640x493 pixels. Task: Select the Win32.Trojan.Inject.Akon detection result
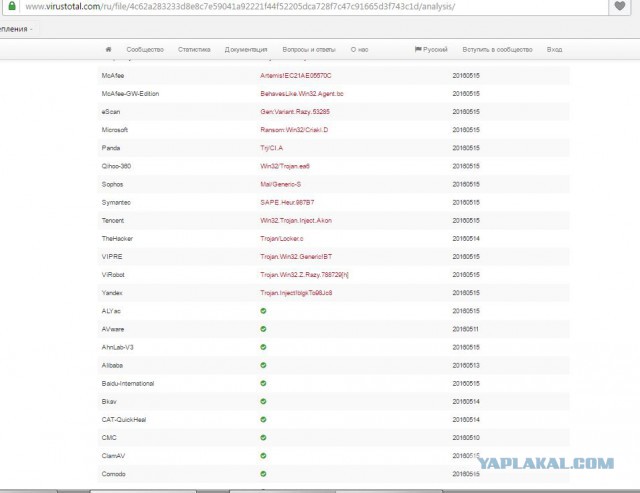tap(296, 220)
